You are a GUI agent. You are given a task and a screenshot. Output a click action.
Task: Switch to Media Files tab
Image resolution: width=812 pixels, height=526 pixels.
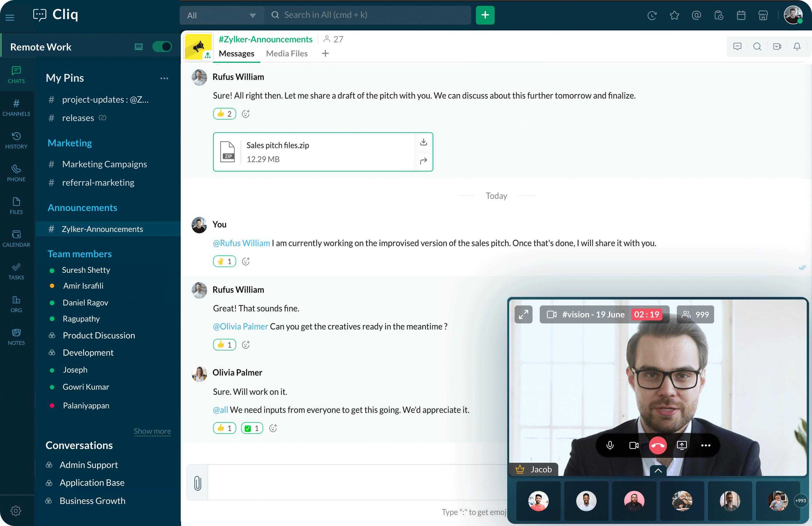tap(287, 53)
